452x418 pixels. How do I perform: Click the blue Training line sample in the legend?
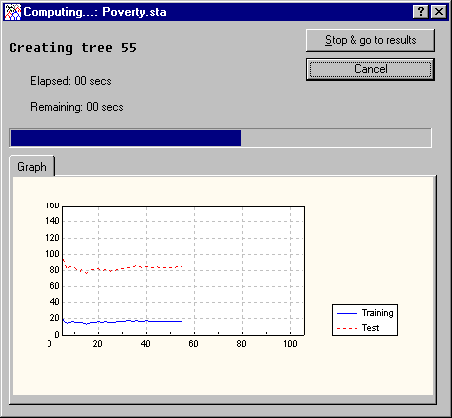347,313
